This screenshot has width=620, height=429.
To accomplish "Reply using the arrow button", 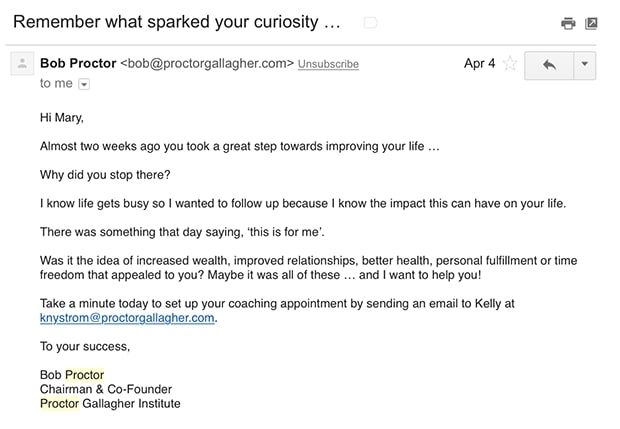I will pos(549,64).
